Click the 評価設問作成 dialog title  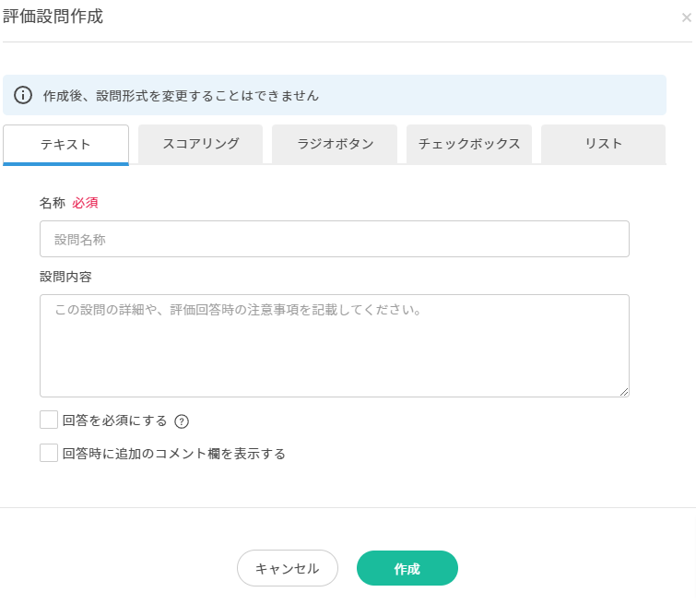coord(53,17)
